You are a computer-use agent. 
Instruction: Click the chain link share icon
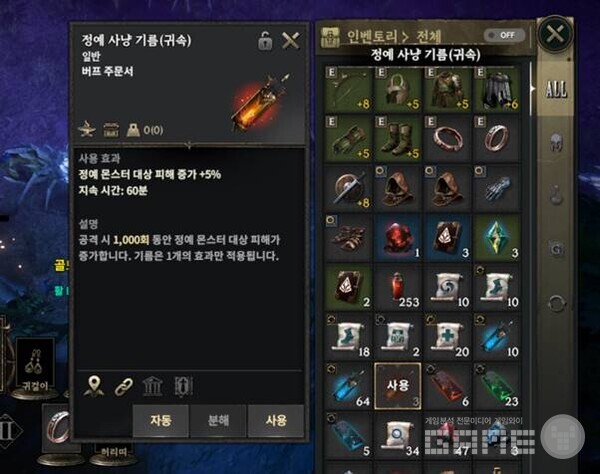pyautogui.click(x=124, y=386)
